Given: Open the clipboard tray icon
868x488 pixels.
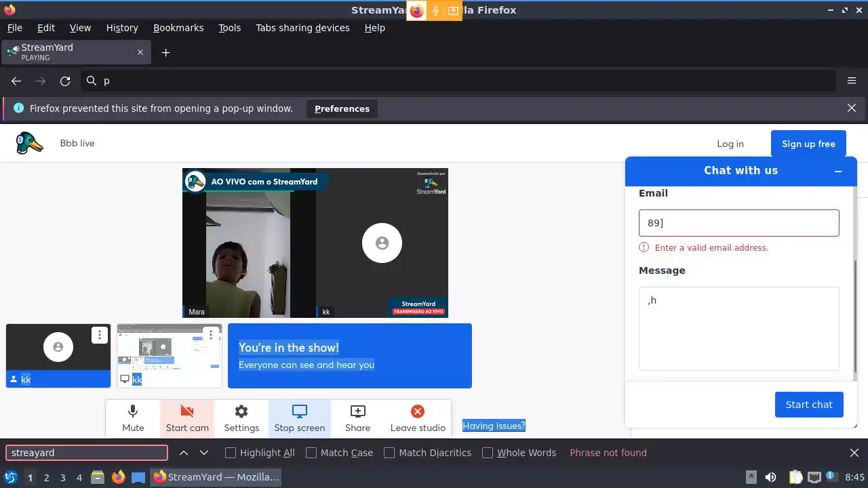Looking at the screenshot, I should [x=796, y=477].
